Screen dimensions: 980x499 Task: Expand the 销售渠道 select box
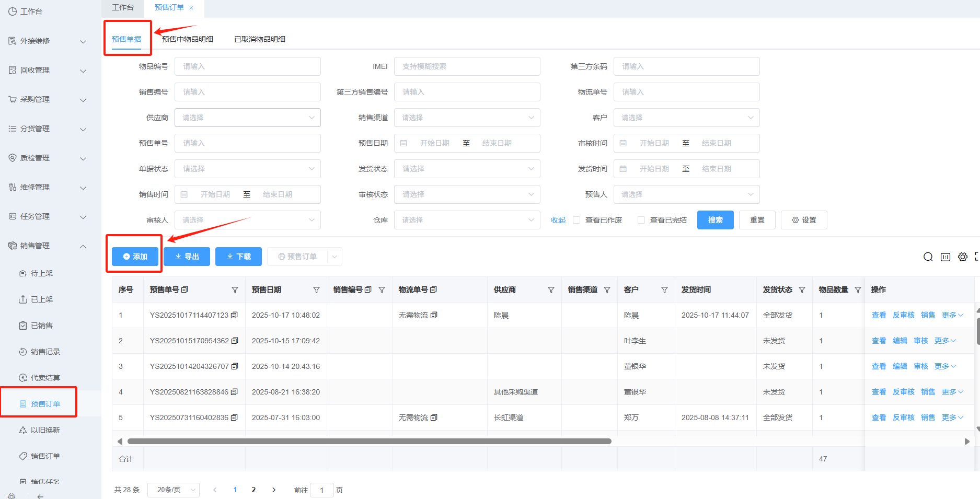pyautogui.click(x=467, y=118)
